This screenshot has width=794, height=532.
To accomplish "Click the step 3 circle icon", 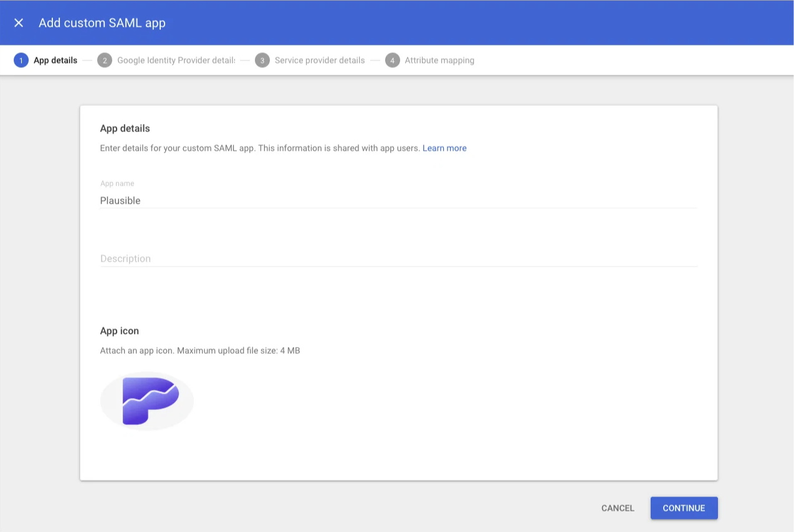I will pyautogui.click(x=262, y=60).
